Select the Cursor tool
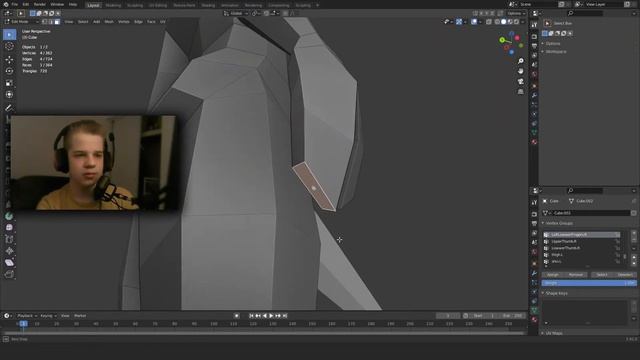Viewport: 640px width, 360px height. 9,47
